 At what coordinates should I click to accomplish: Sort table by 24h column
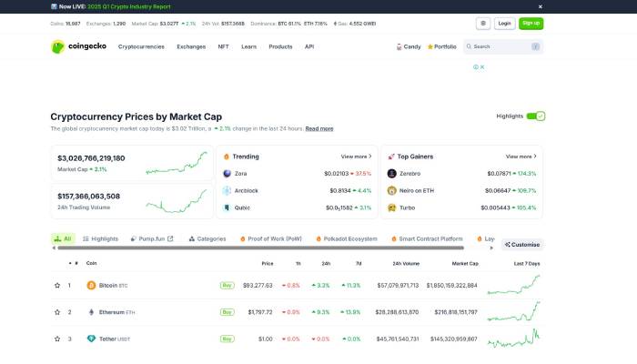click(326, 263)
